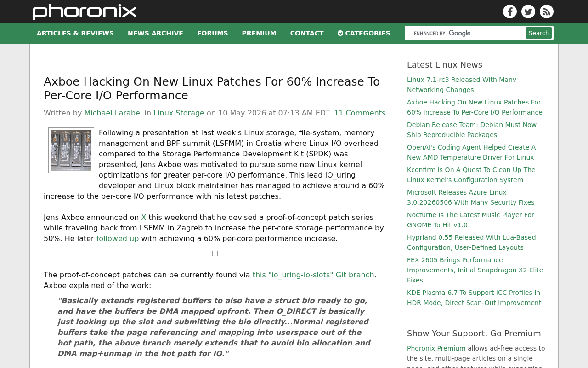Open the io_uring-io-slots Git branch link
Screen dimensions: 588x368
click(x=313, y=275)
